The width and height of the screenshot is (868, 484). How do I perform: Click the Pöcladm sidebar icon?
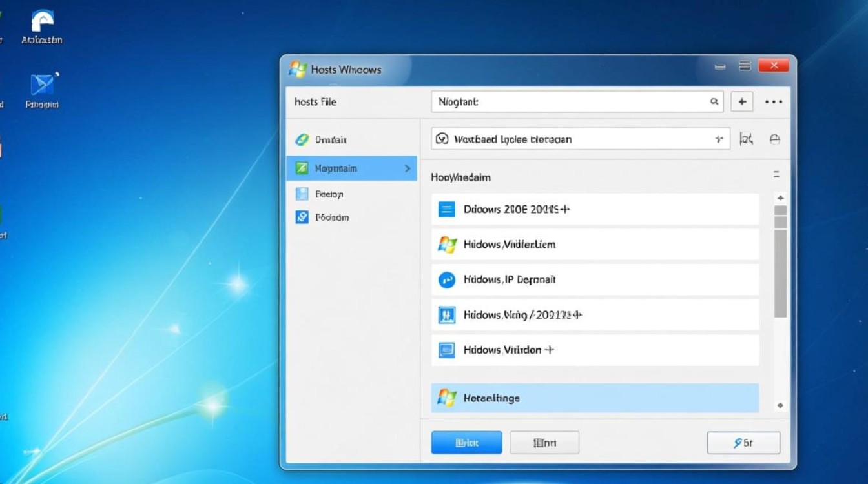(302, 217)
